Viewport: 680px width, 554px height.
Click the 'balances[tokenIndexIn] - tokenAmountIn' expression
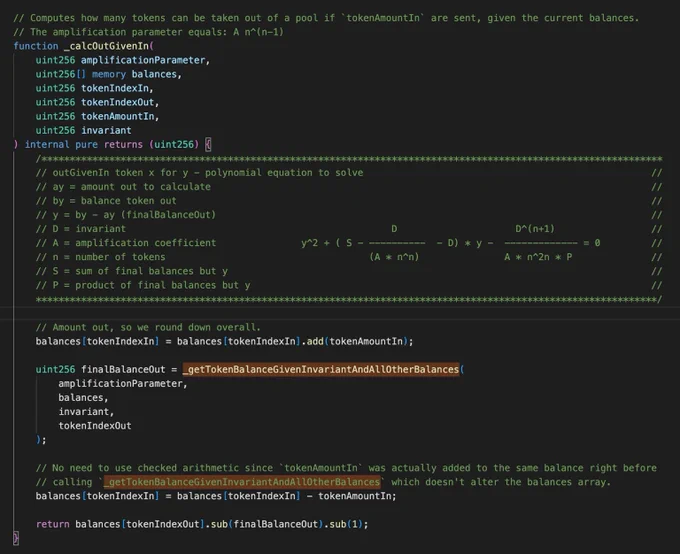(x=286, y=496)
